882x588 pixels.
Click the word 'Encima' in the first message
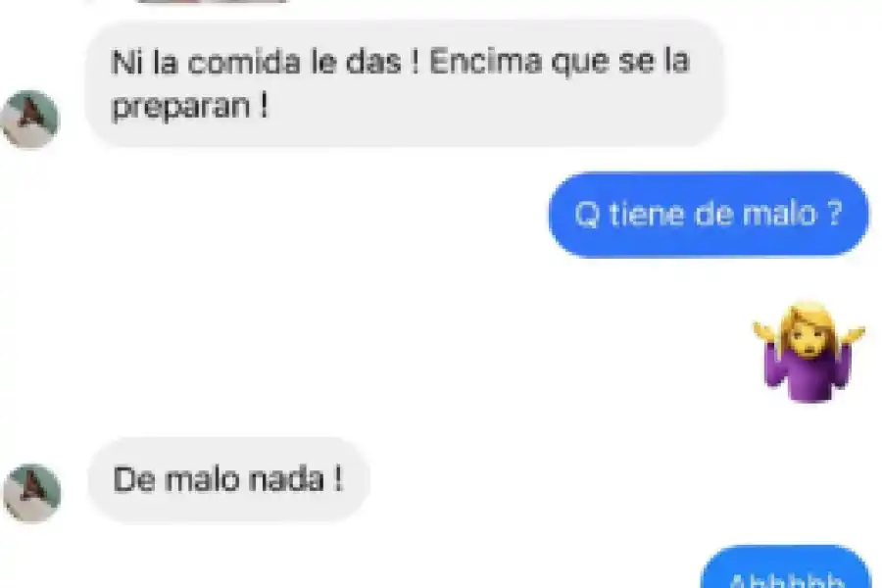[485, 62]
